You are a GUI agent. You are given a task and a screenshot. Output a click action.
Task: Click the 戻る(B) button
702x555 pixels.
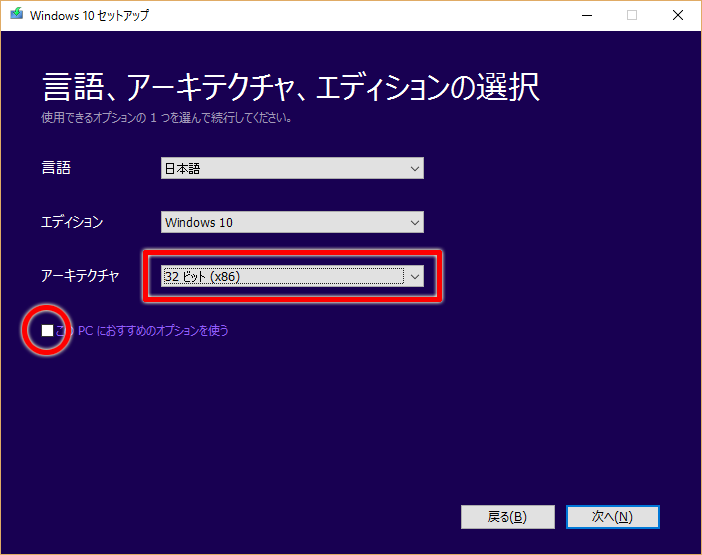coord(508,517)
